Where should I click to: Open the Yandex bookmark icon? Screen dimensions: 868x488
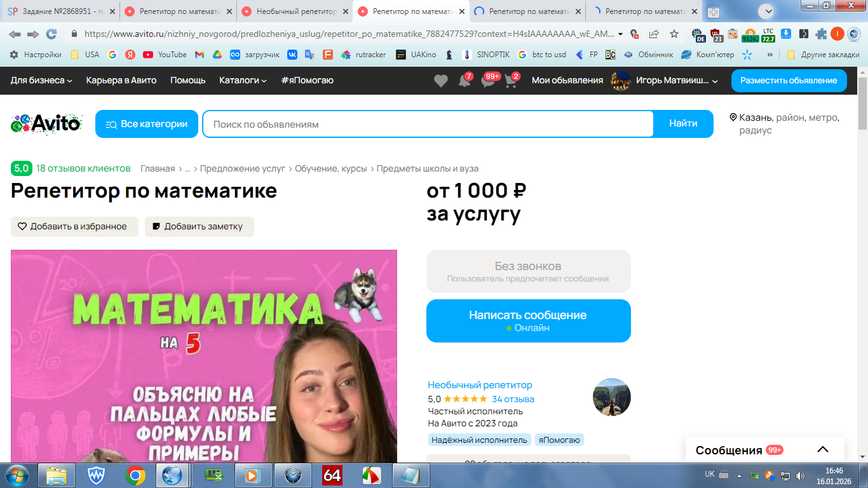coord(130,55)
